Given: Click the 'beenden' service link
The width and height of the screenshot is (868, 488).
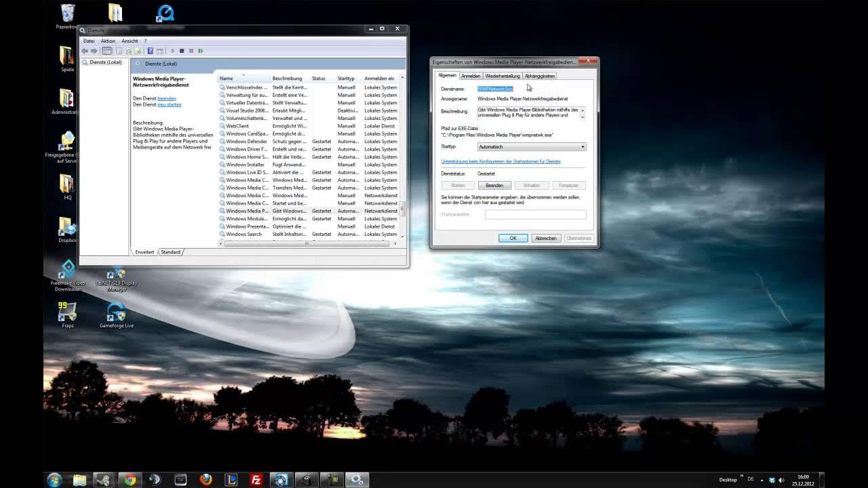Looking at the screenshot, I should [167, 98].
